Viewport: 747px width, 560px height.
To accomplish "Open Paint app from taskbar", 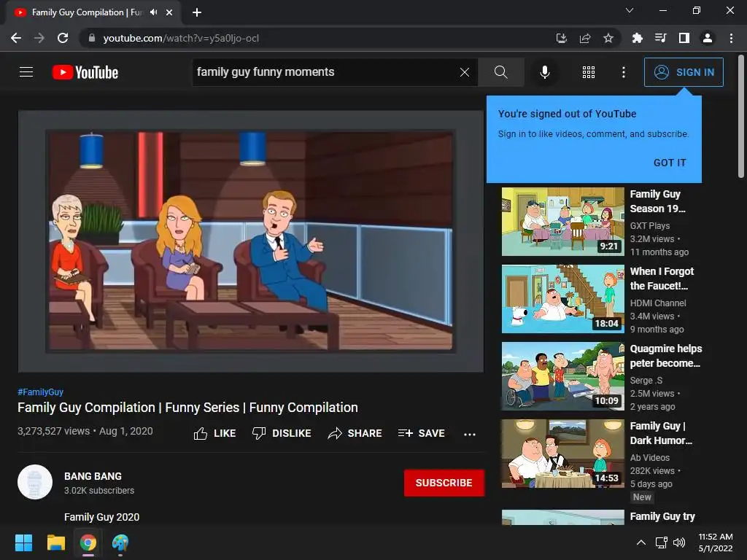I will click(120, 542).
